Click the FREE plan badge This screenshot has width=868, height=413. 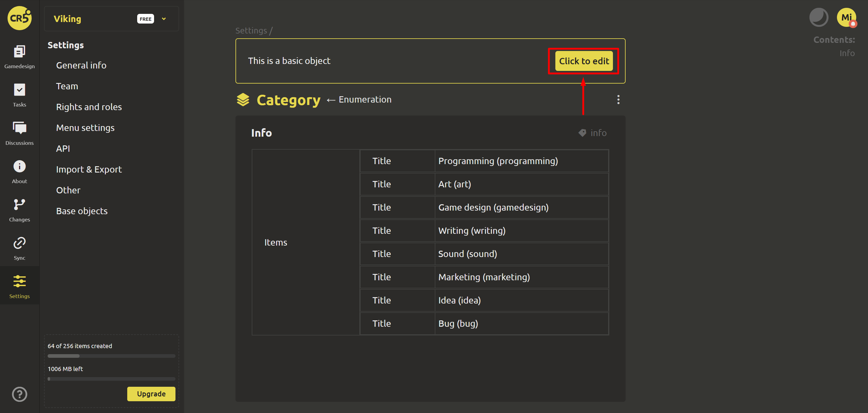(146, 19)
